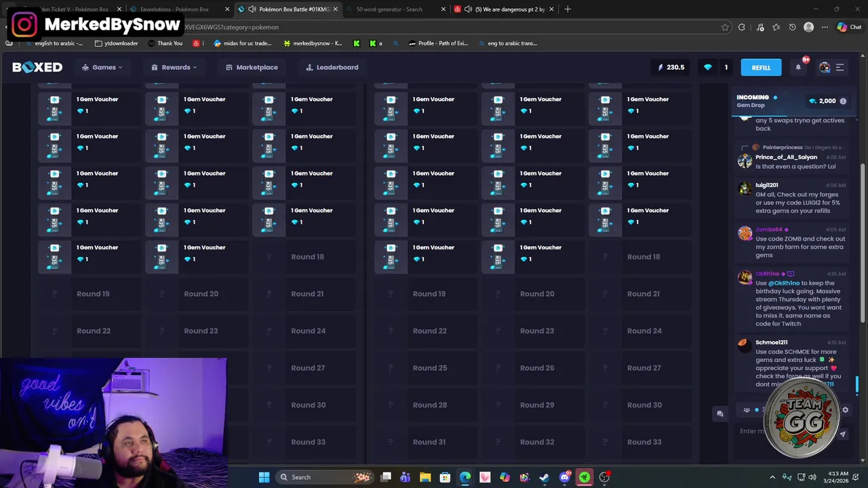Open the ytdownloader bookmark
Image resolution: width=868 pixels, height=488 pixels.
(117, 43)
